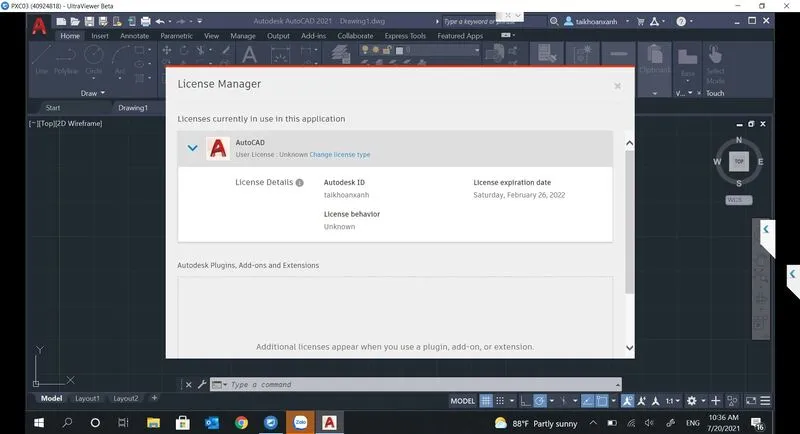Switch to the Drawing1 file tab
The height and width of the screenshot is (434, 800).
click(x=133, y=108)
